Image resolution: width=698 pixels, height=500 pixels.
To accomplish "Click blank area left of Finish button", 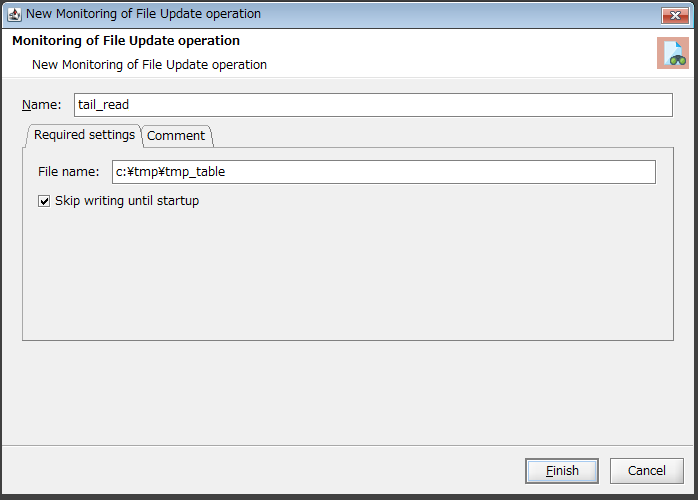I will click(300, 471).
